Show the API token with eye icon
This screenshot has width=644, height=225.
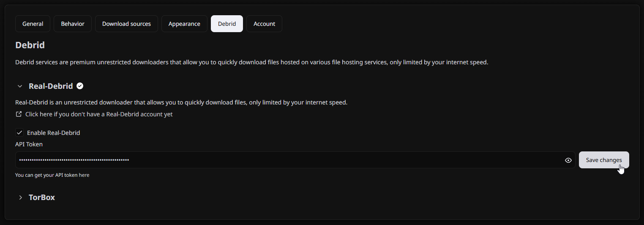(568, 160)
